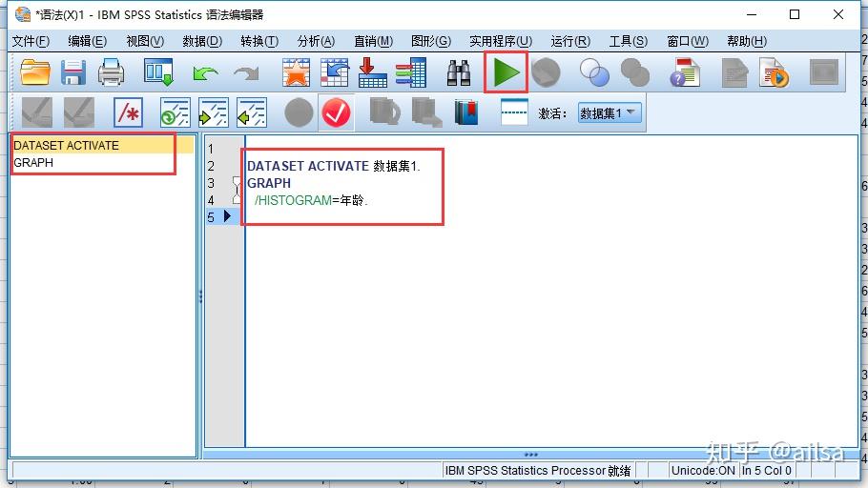868x488 pixels.
Task: Click Unicode:ON status bar entry
Action: [x=703, y=470]
